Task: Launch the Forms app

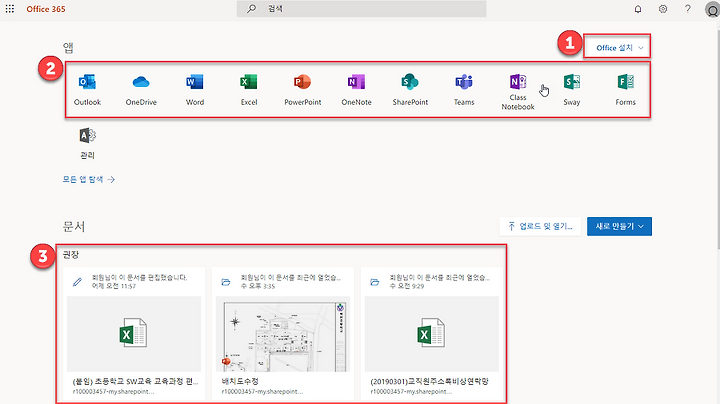Action: pos(625,90)
